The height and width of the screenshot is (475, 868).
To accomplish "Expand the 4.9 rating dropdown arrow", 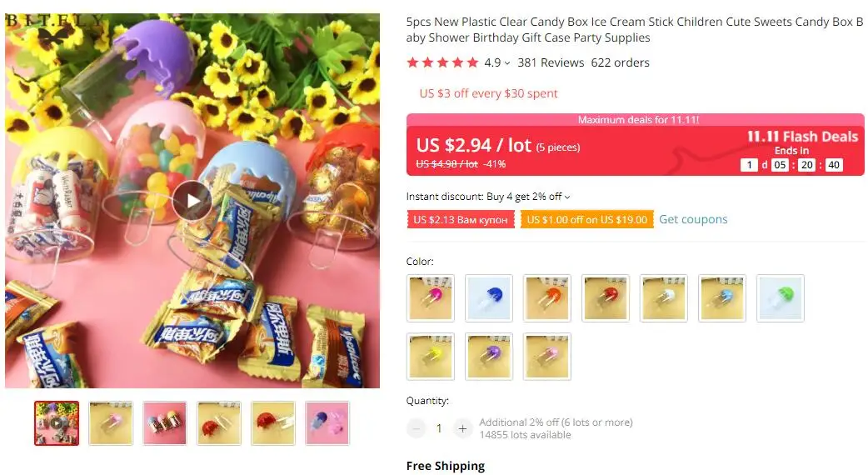I will pos(507,63).
